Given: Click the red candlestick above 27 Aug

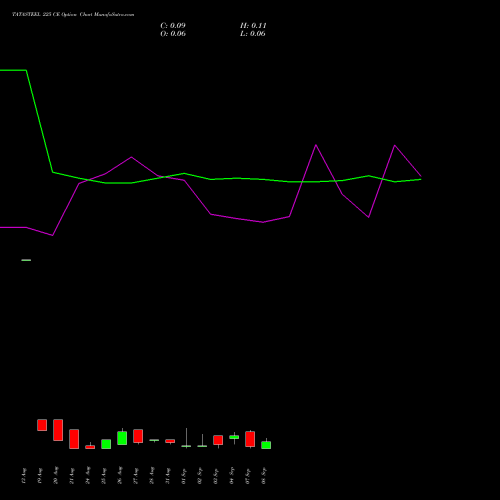Looking at the screenshot, I should (x=138, y=436).
